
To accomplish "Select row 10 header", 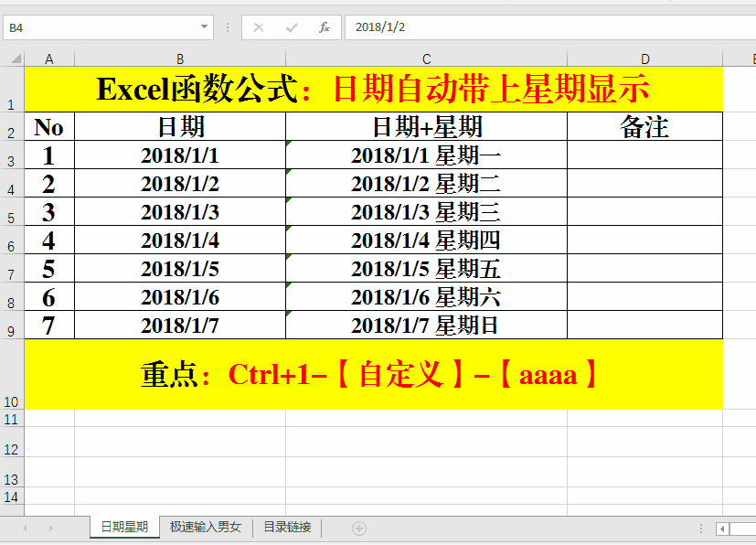I will point(12,374).
